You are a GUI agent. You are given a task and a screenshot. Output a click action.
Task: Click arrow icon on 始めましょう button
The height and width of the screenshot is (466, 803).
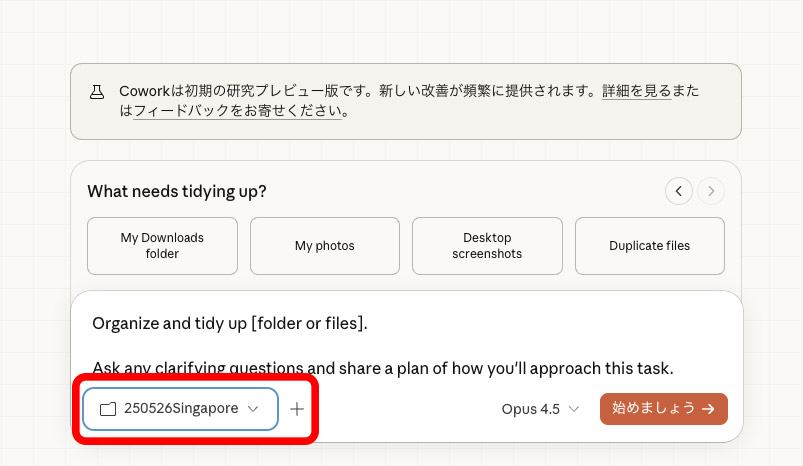point(708,409)
